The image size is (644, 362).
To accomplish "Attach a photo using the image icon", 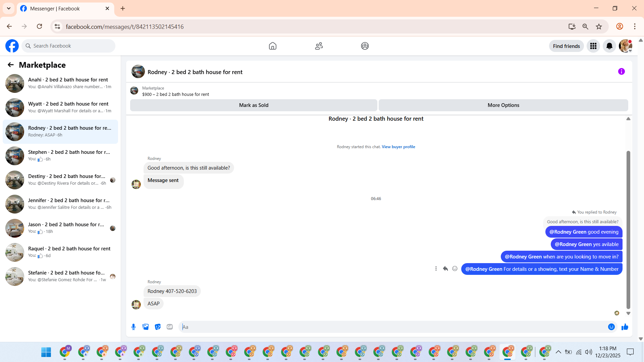I will 146,327.
